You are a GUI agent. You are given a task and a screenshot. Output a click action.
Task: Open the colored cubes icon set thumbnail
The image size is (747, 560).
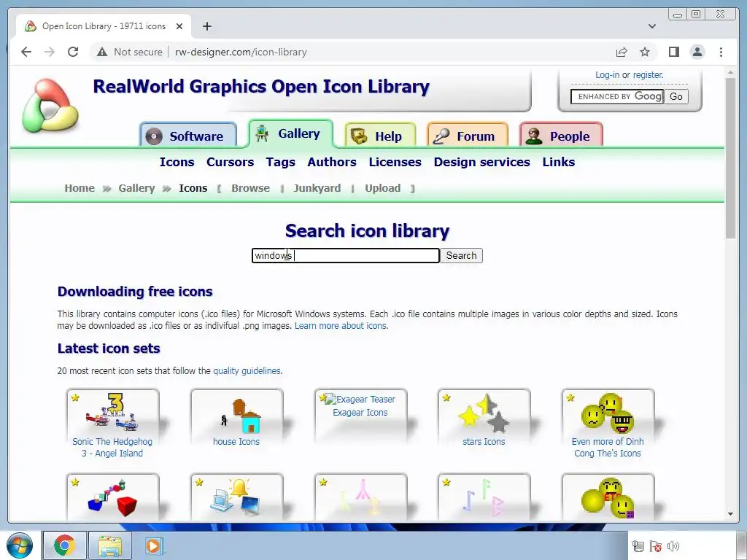click(112, 497)
